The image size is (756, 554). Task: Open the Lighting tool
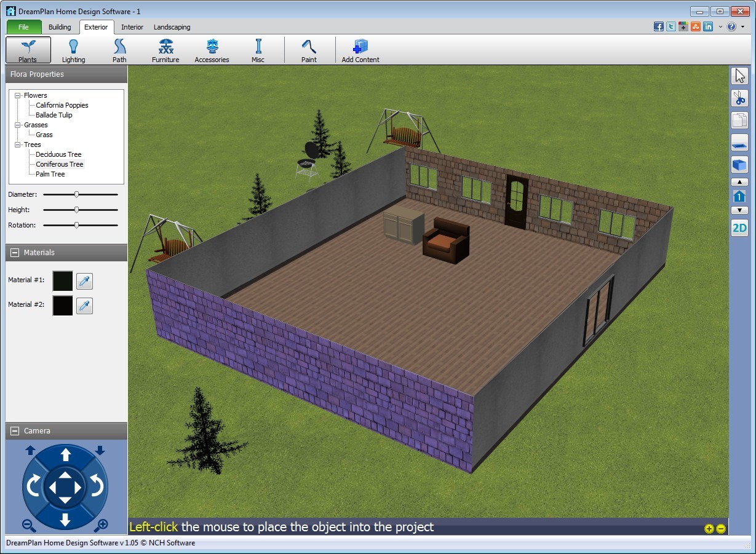click(73, 50)
